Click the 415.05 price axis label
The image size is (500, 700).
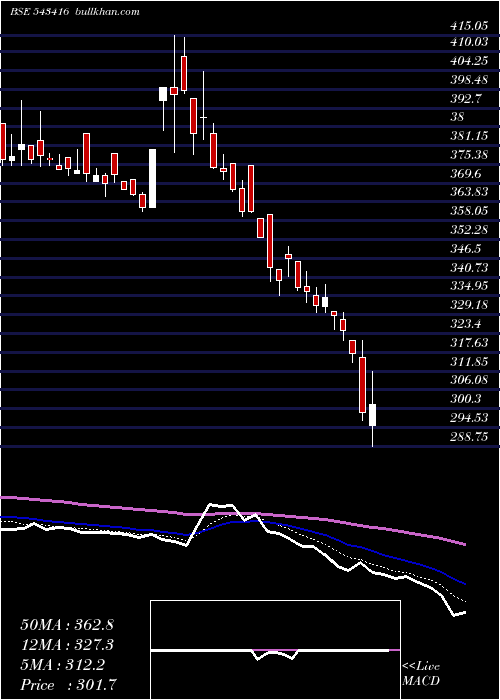pos(469,26)
